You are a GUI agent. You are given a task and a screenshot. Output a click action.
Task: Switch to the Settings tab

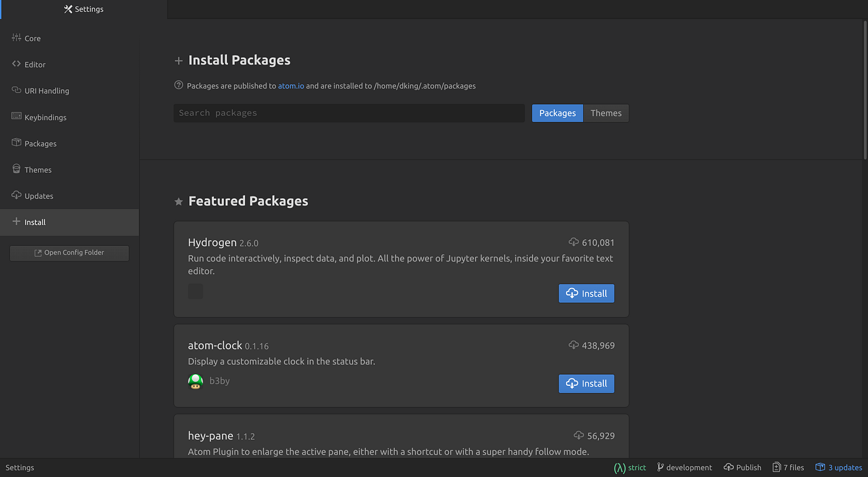(x=84, y=9)
